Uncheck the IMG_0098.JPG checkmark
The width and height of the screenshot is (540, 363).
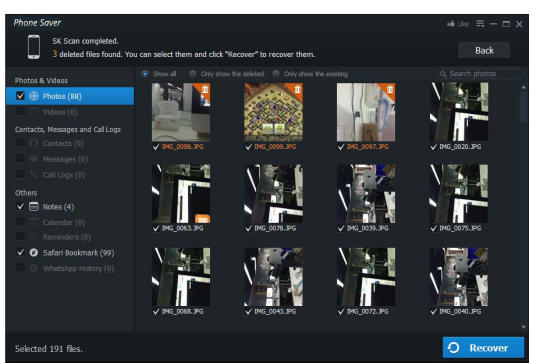click(x=156, y=147)
